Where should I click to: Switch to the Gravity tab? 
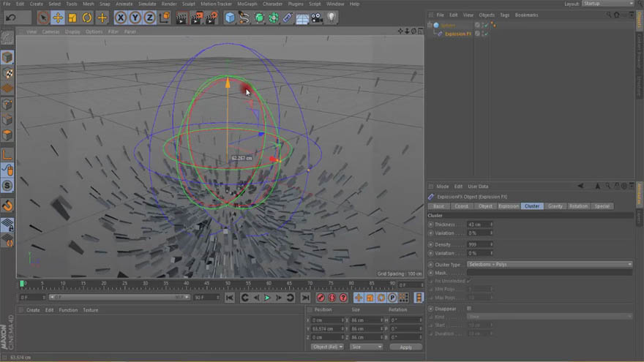pyautogui.click(x=555, y=206)
